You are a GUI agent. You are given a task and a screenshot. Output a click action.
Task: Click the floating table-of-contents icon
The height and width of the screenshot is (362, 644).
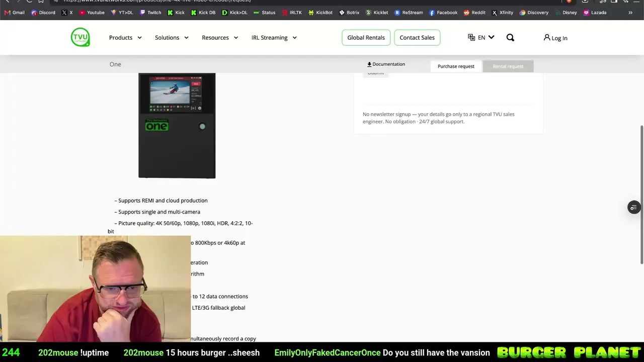634,207
